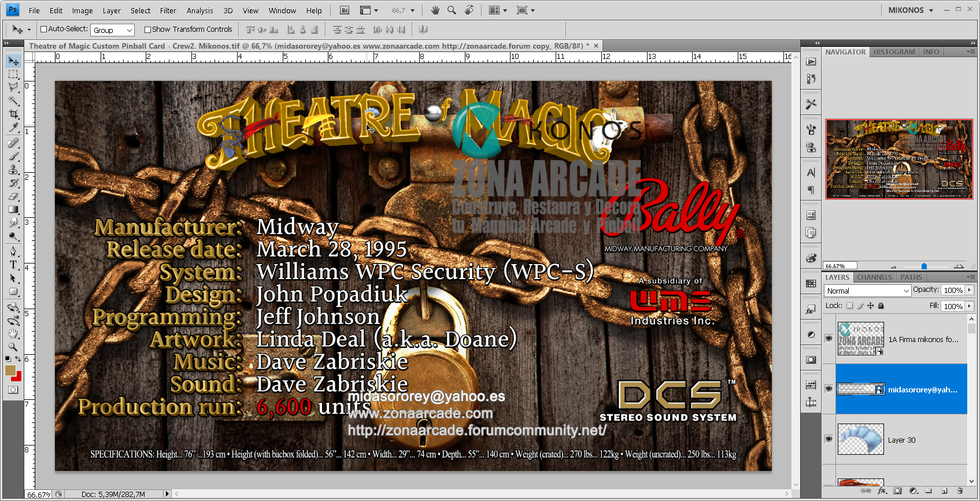Open the Filter menu

coord(168,10)
